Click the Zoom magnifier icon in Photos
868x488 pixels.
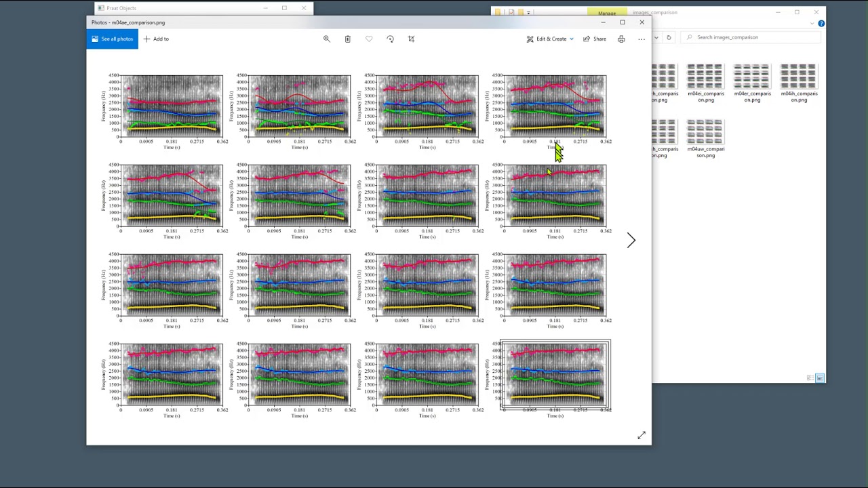(326, 39)
